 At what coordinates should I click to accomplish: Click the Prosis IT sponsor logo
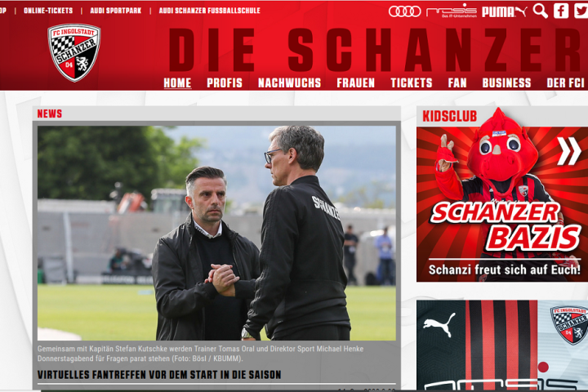[x=452, y=11]
